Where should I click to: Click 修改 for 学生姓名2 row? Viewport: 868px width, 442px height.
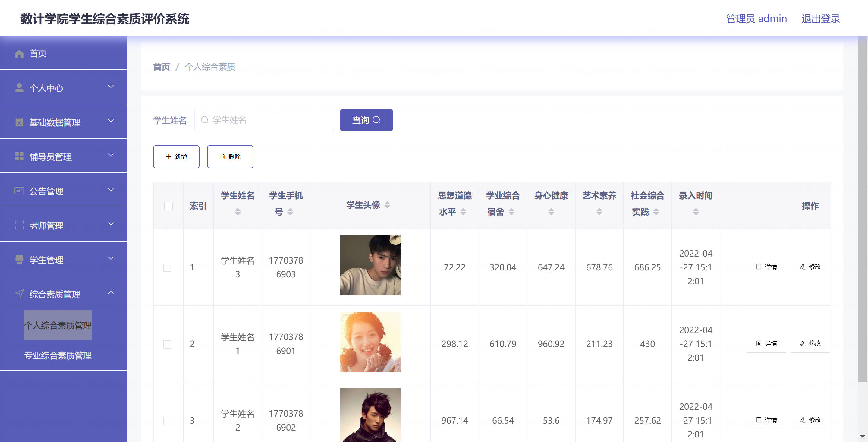[x=810, y=420]
